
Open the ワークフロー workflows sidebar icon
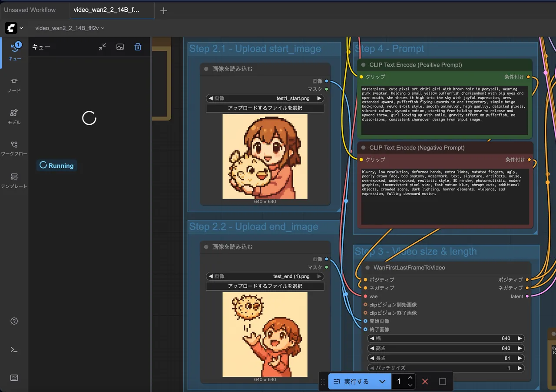click(x=14, y=145)
